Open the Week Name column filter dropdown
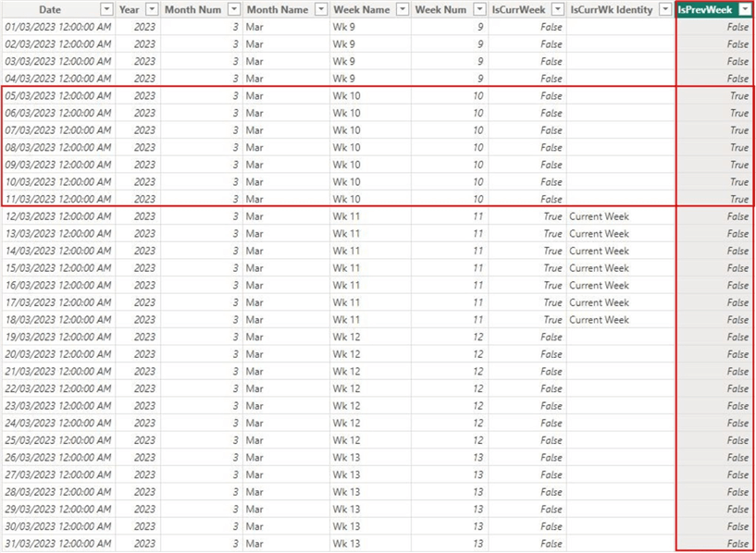The image size is (756, 553). 403,9
